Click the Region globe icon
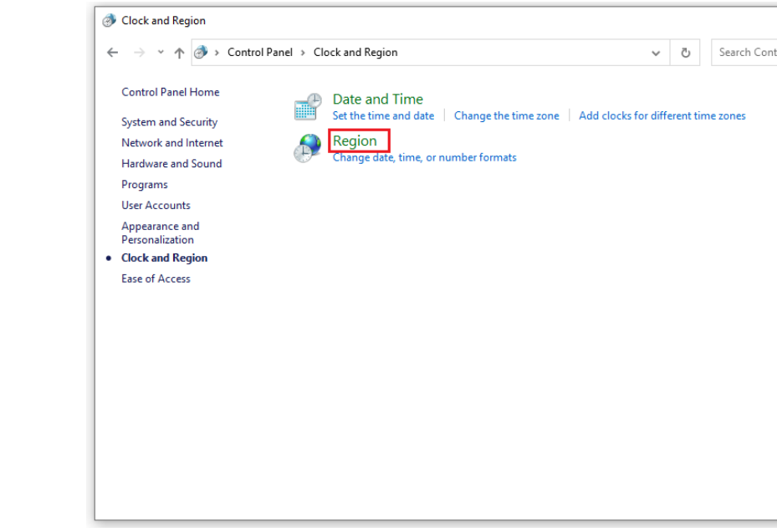The image size is (777, 532). click(x=307, y=149)
